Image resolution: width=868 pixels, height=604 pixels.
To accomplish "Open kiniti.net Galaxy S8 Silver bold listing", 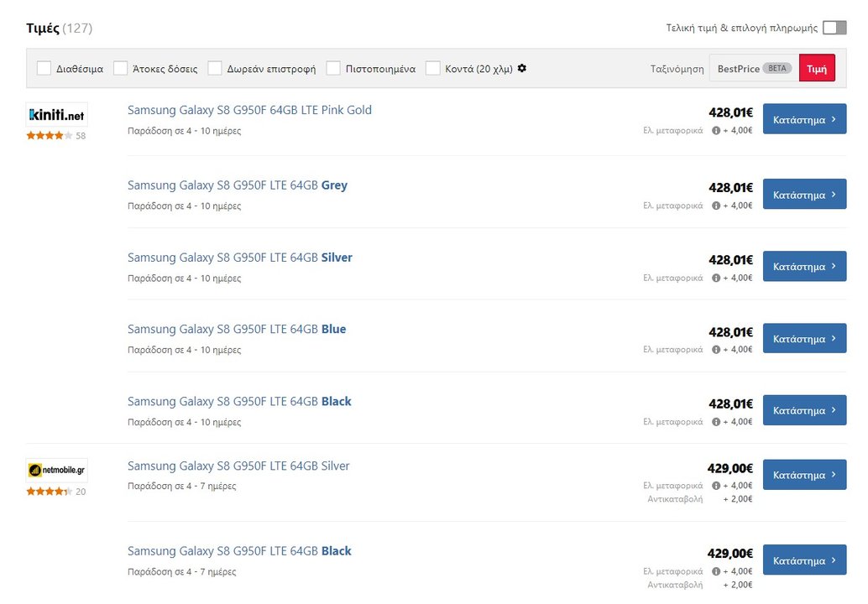I will pyautogui.click(x=240, y=258).
